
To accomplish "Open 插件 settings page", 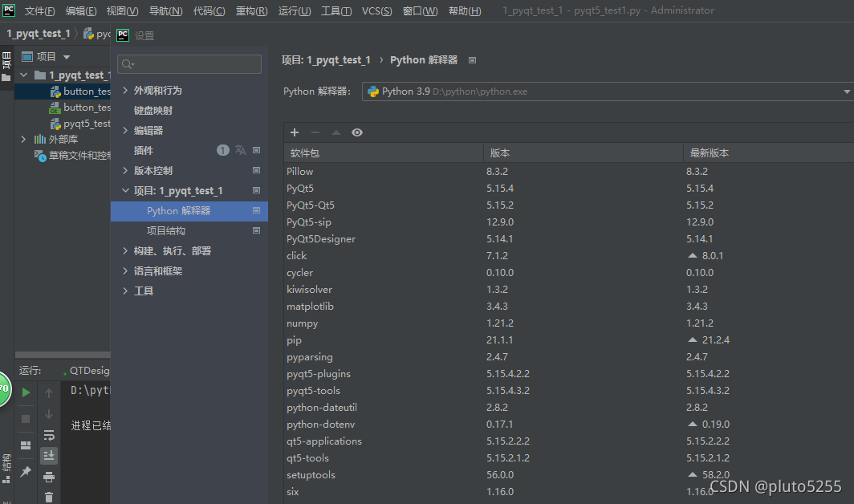I will [144, 150].
